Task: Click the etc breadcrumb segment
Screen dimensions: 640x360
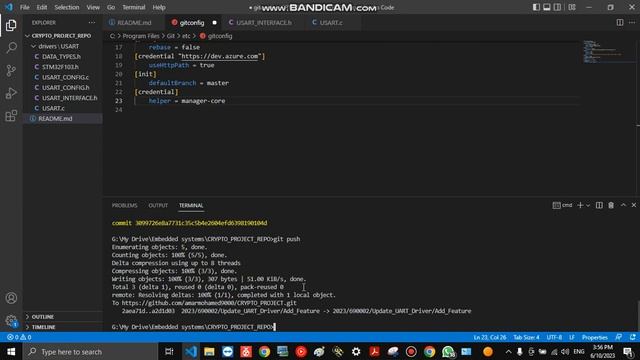Action: [186, 36]
